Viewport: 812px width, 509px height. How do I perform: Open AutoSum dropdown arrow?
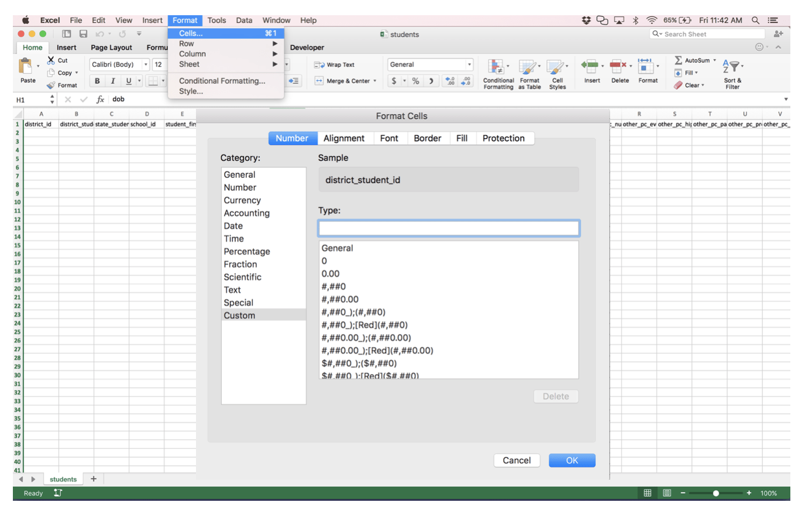click(714, 60)
